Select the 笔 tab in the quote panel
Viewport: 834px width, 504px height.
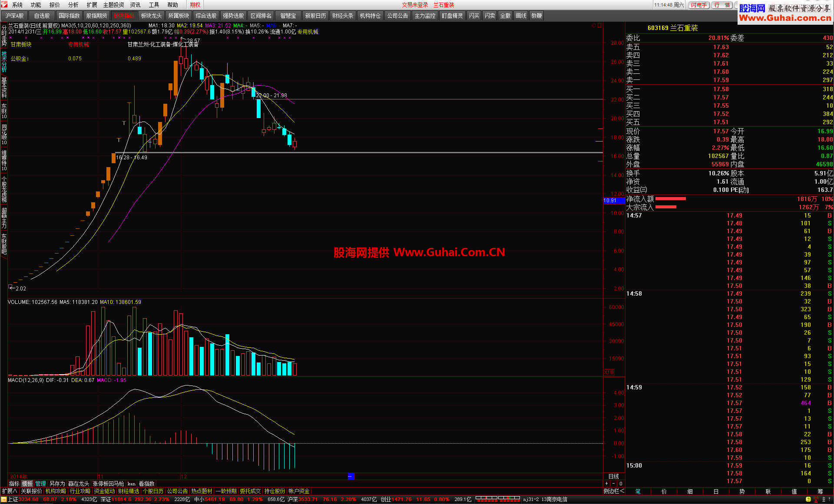(638, 491)
